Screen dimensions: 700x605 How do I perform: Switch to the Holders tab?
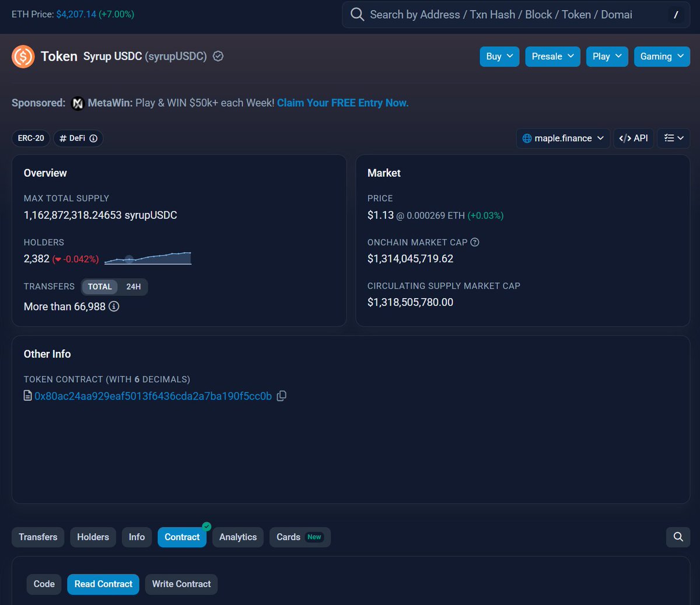point(93,537)
